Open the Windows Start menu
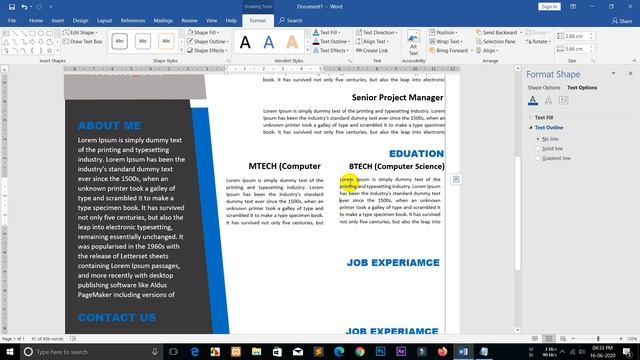The height and width of the screenshot is (360, 640). coord(10,352)
